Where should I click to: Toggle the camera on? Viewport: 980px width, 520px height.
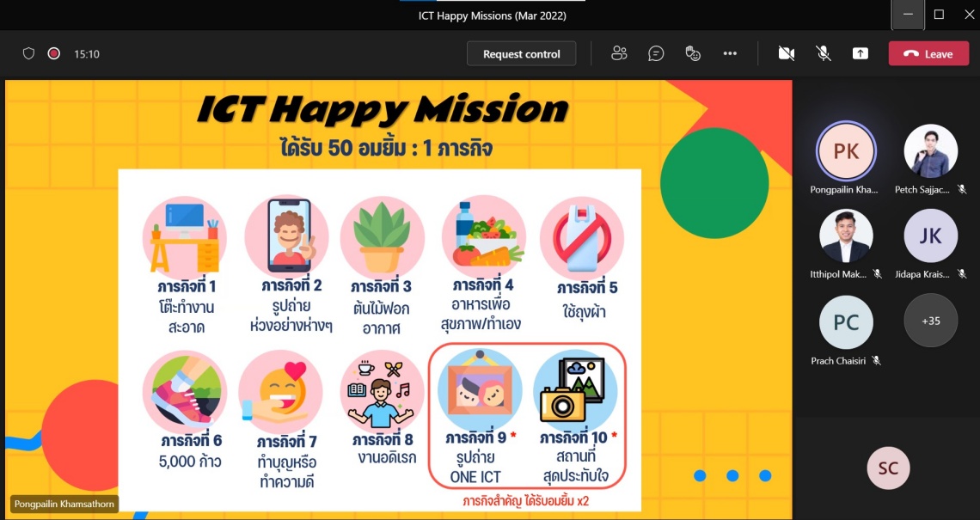786,53
